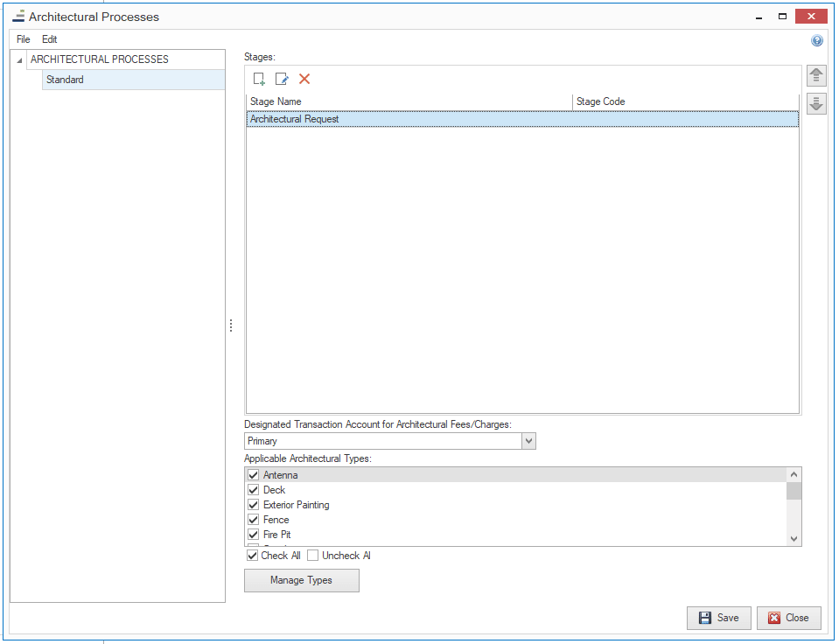Screen dimensions: 839x644
Task: Select the Architectural Request stage row
Action: pos(522,119)
